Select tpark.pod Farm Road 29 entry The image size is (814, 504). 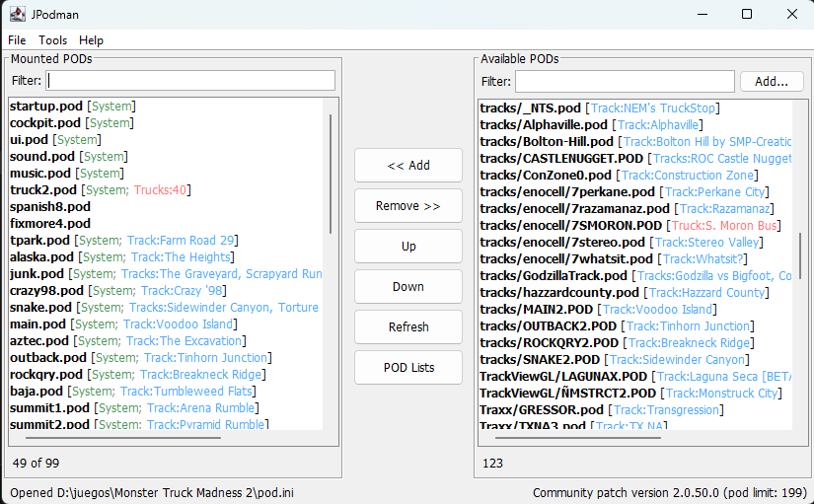coord(166,241)
